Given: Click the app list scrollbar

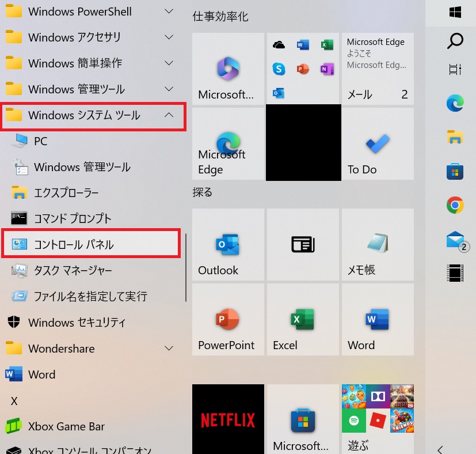Looking at the screenshot, I should click(185, 267).
